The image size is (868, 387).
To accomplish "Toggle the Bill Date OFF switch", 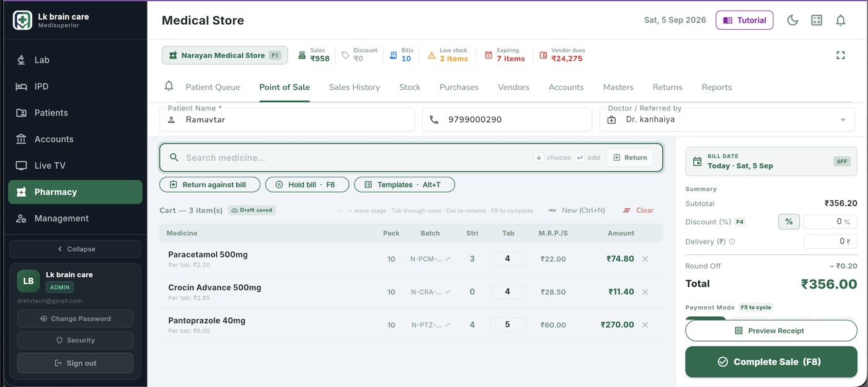I will pos(841,161).
